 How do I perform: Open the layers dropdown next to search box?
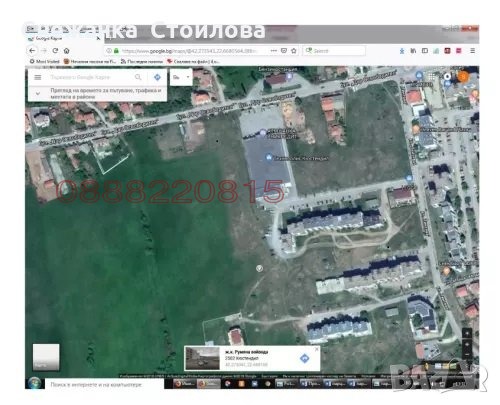[181, 77]
